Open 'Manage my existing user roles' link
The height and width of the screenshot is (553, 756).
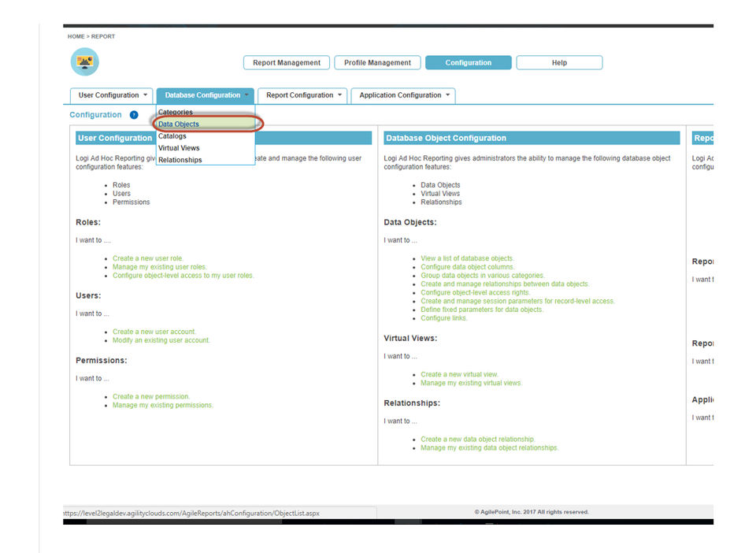[x=160, y=267]
